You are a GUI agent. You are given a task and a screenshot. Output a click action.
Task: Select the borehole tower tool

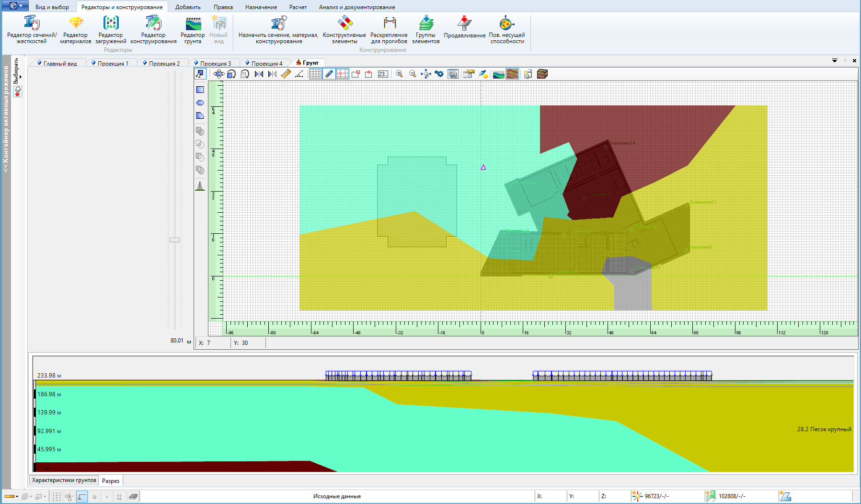200,186
